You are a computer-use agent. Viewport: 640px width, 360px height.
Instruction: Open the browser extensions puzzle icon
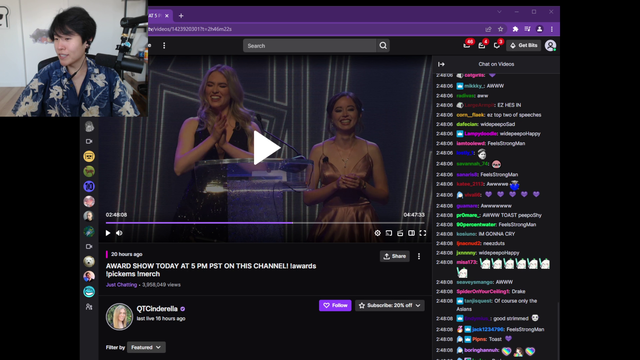(516, 29)
